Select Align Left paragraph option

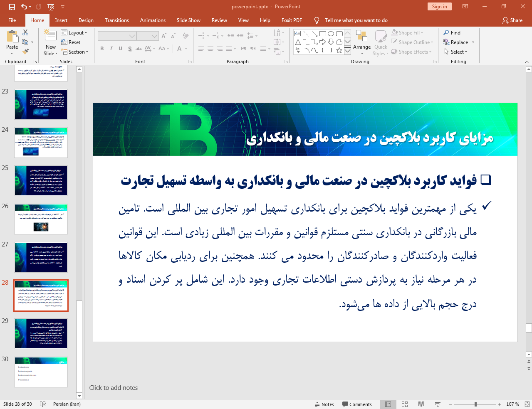click(x=201, y=49)
